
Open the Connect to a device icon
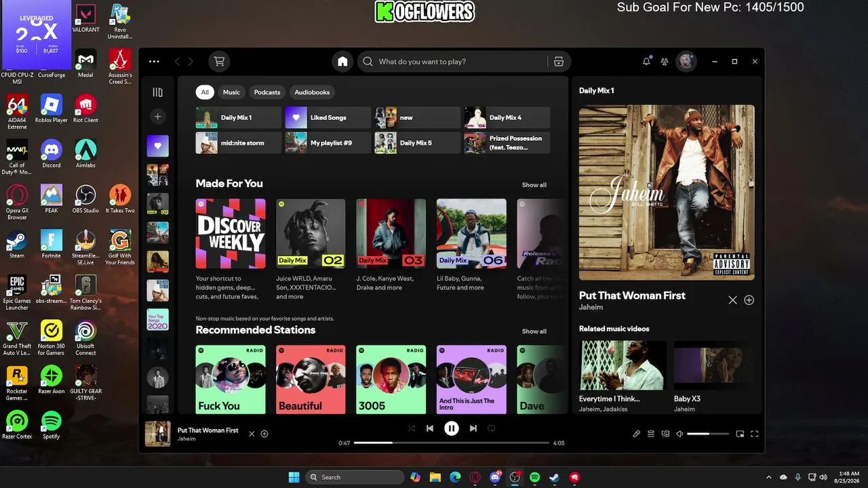(665, 434)
